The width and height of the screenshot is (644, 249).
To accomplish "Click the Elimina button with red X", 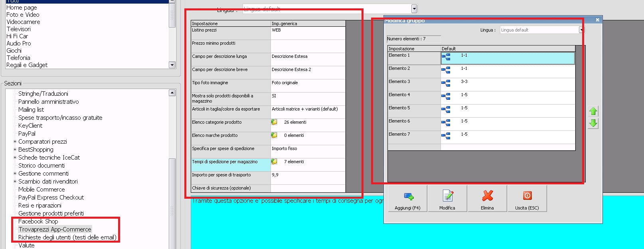I will pyautogui.click(x=487, y=198).
